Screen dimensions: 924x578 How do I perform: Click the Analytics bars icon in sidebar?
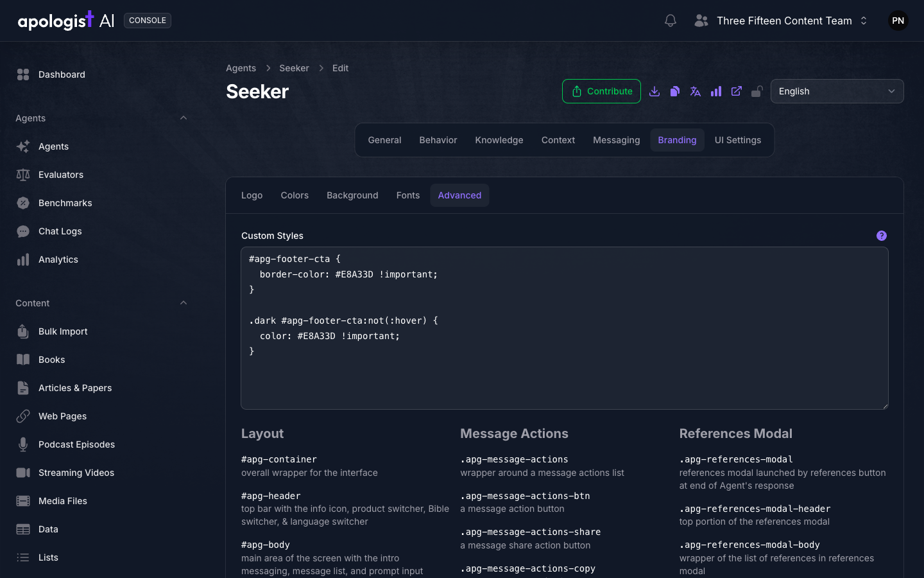(x=23, y=259)
